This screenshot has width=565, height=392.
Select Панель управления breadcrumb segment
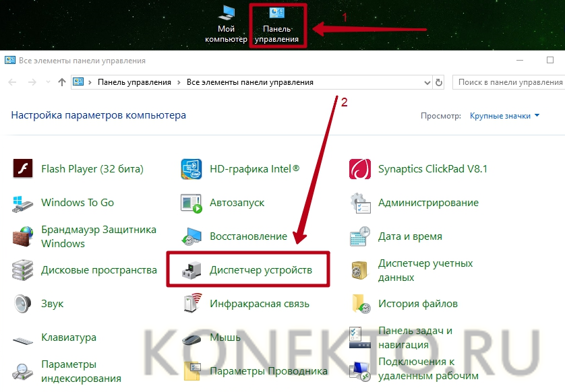134,82
